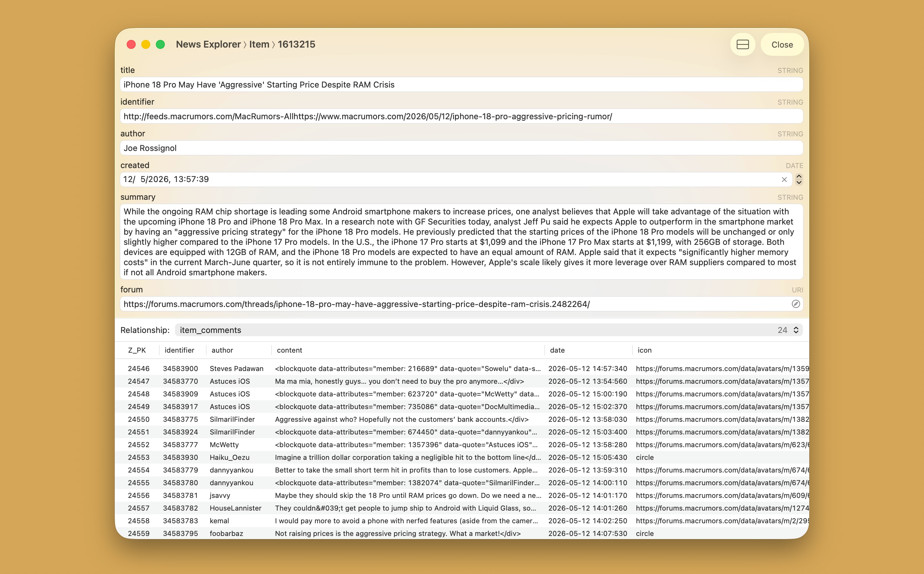Screen dimensions: 924x574
Task: Click into the summary text area
Action: (461, 242)
